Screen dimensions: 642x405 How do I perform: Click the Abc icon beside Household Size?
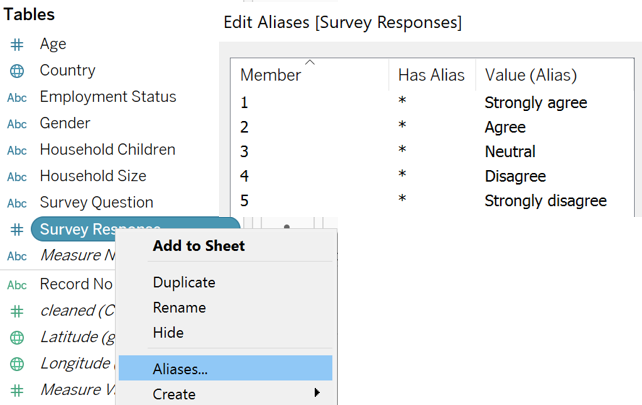pyautogui.click(x=17, y=176)
